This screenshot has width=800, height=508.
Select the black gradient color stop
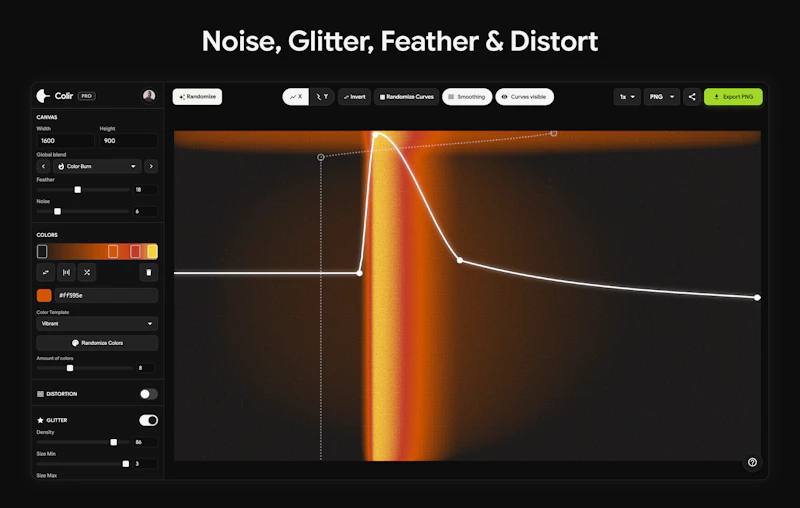42,251
